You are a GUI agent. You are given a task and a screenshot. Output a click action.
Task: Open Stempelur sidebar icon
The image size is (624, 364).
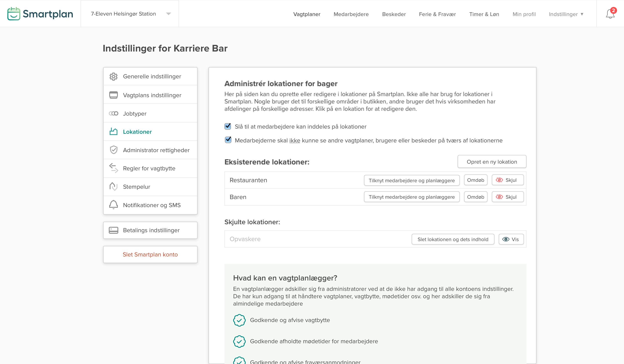click(113, 187)
